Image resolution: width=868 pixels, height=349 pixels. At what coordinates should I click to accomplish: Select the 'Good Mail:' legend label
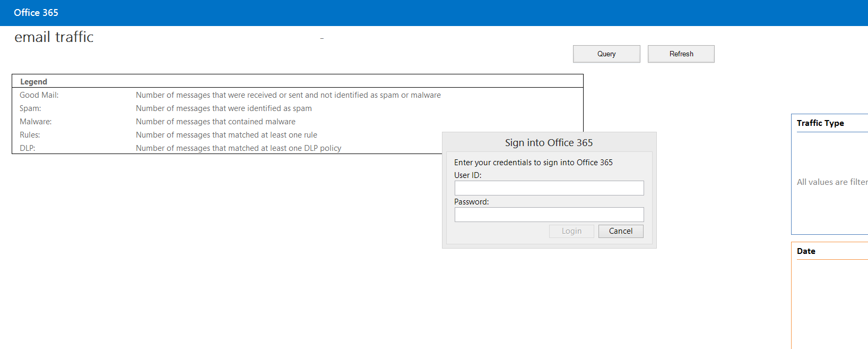coord(39,95)
